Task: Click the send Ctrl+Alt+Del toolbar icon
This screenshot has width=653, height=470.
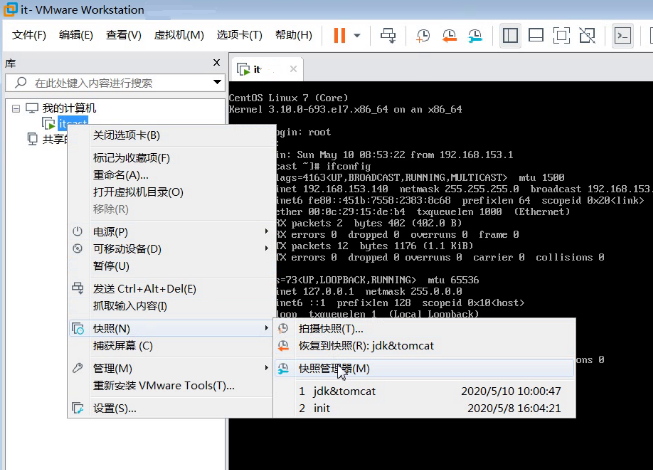Action: pyautogui.click(x=388, y=35)
